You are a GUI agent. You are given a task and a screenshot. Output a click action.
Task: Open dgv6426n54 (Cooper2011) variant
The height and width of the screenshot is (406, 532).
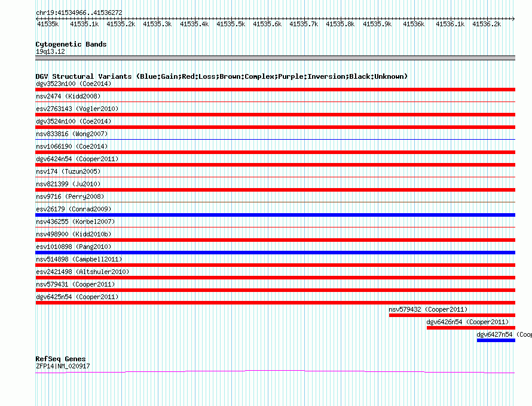pyautogui.click(x=468, y=322)
